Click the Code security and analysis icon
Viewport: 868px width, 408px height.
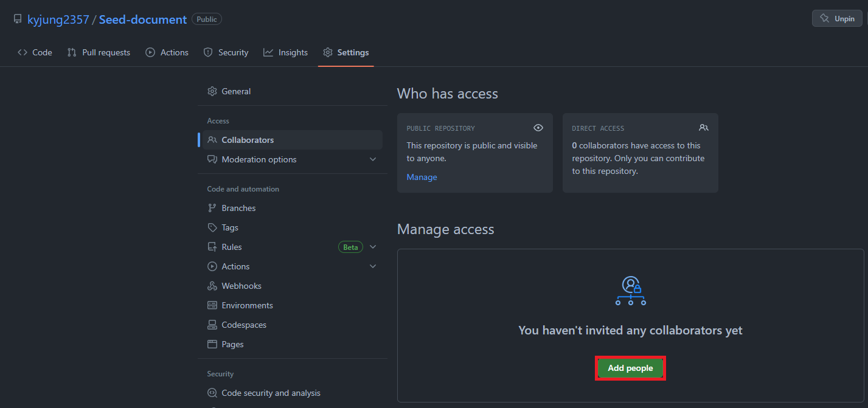point(212,393)
